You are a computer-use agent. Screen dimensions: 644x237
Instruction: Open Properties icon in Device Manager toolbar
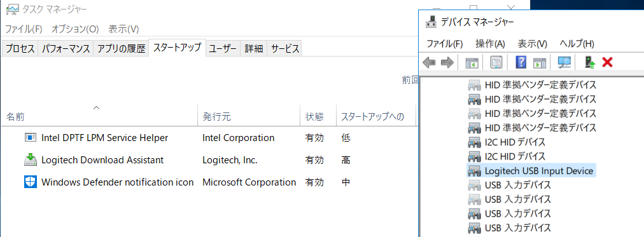pos(496,62)
